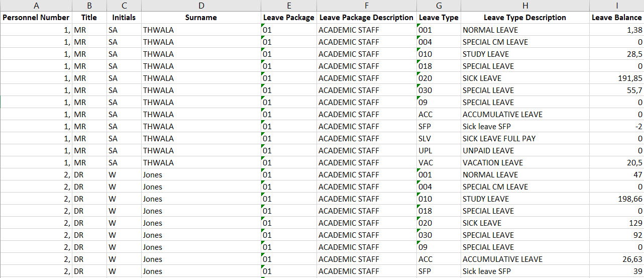Click the 'Leave Balance' header cell
The image size is (644, 278).
coord(616,18)
